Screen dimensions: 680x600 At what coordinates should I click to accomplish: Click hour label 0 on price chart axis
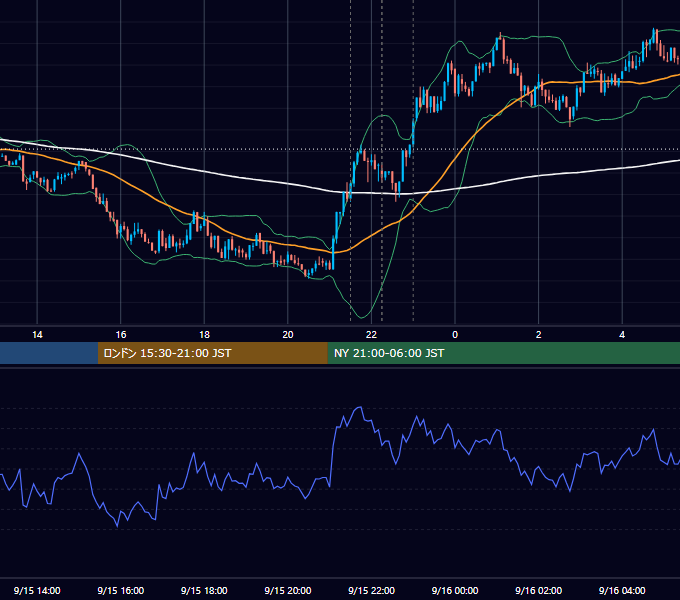pos(455,335)
